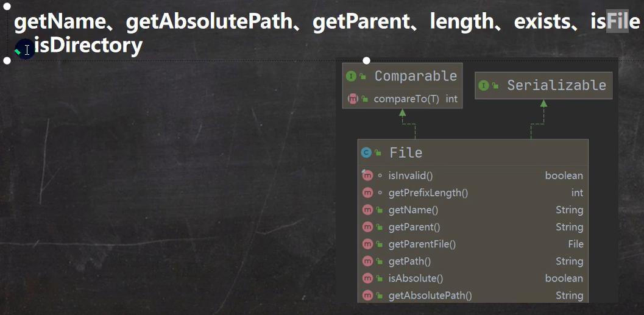Click the interface icon next to Serializable
This screenshot has width=644, height=315.
(x=483, y=85)
